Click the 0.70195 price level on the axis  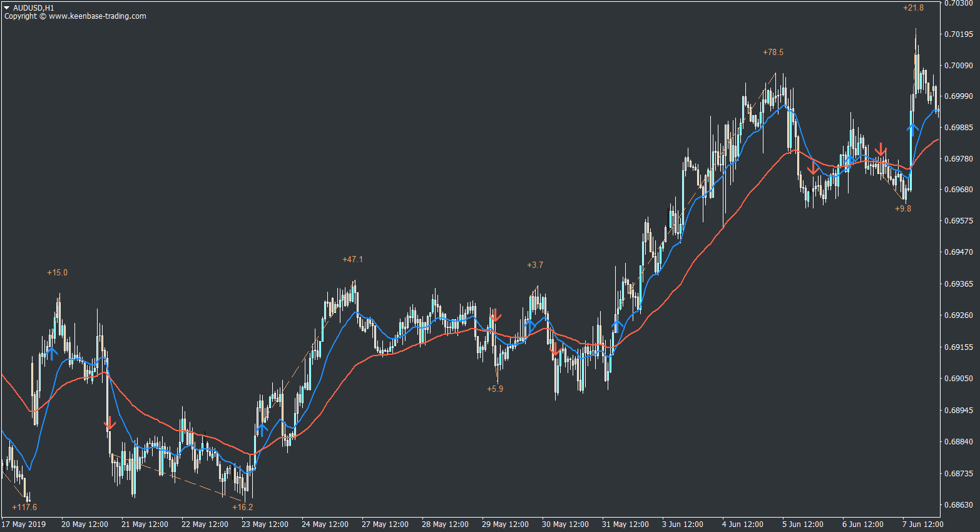click(x=958, y=34)
